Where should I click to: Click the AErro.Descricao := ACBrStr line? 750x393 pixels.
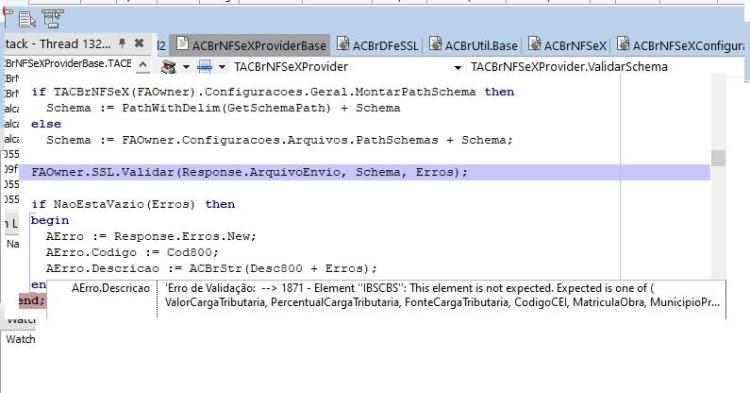coord(211,268)
